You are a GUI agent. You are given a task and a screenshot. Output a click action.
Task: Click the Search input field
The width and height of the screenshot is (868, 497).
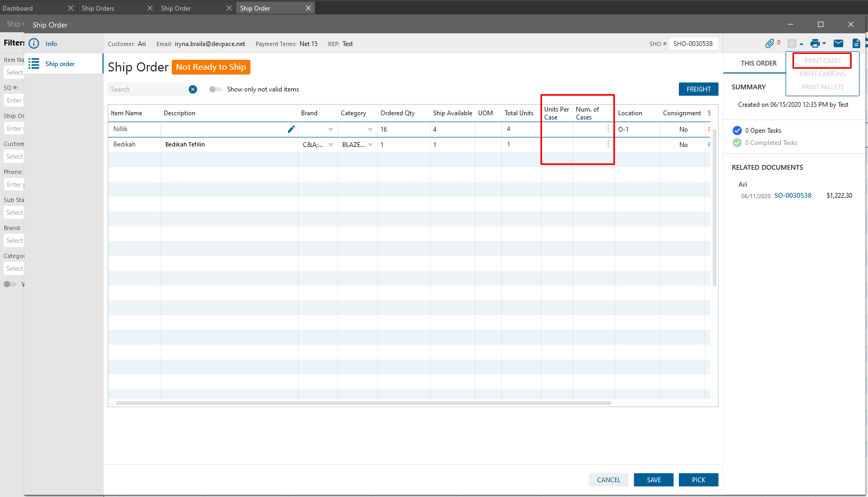pos(148,89)
